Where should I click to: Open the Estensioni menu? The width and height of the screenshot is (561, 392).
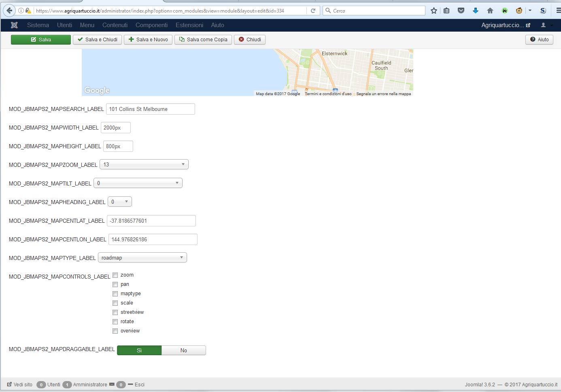point(189,25)
